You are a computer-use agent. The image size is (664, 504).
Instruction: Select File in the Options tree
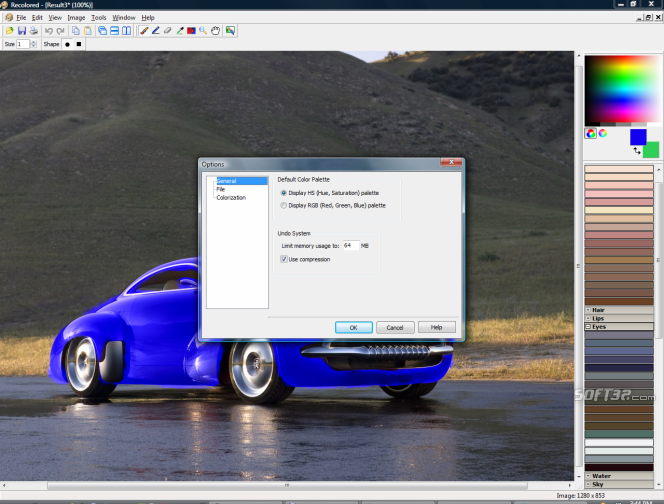coord(221,189)
